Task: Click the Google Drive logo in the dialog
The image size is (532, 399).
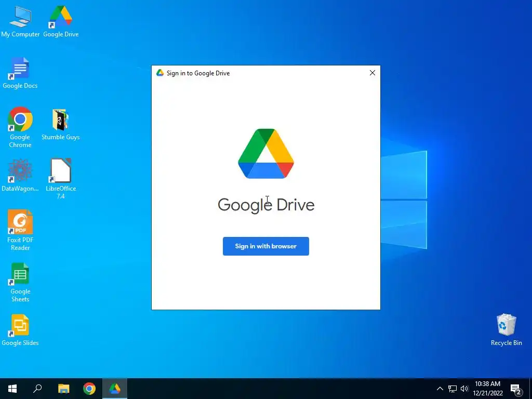Action: point(266,153)
